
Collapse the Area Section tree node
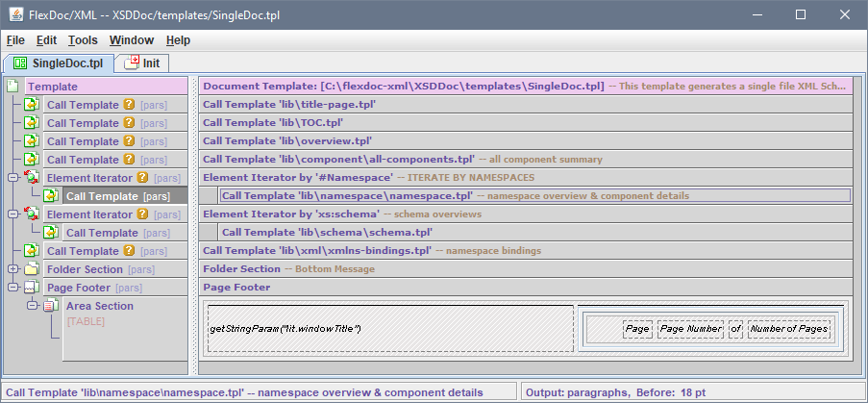click(32, 306)
